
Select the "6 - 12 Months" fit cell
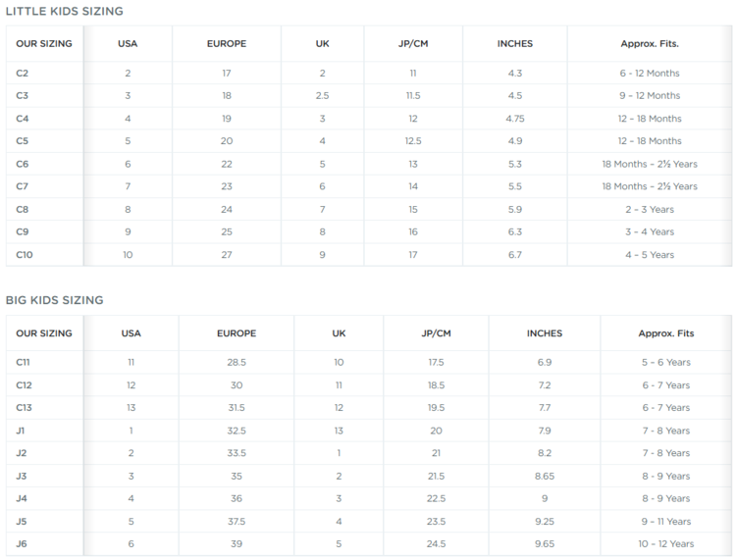tap(649, 74)
